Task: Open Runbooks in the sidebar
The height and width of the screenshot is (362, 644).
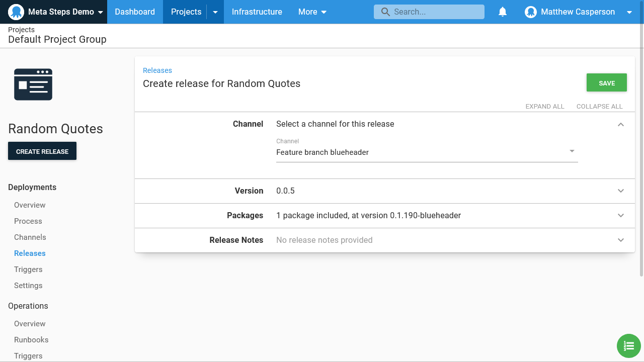Action: [x=31, y=340]
